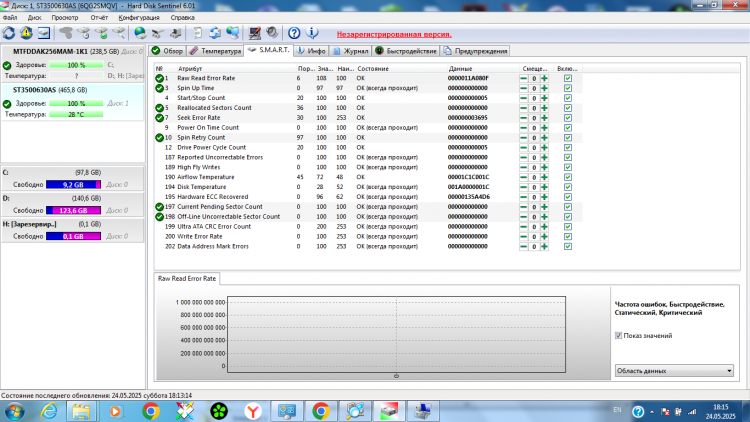Click the H: reserved free space bar

pos(73,236)
